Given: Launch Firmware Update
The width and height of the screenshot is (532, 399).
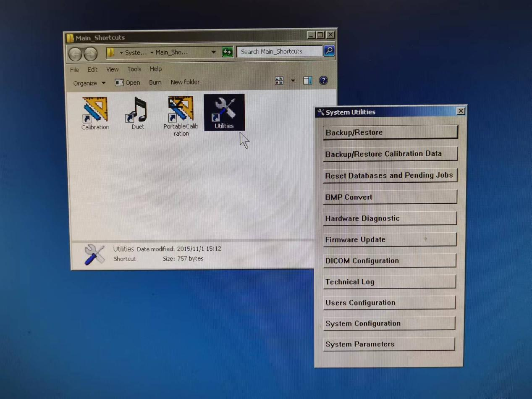Looking at the screenshot, I should click(x=389, y=239).
